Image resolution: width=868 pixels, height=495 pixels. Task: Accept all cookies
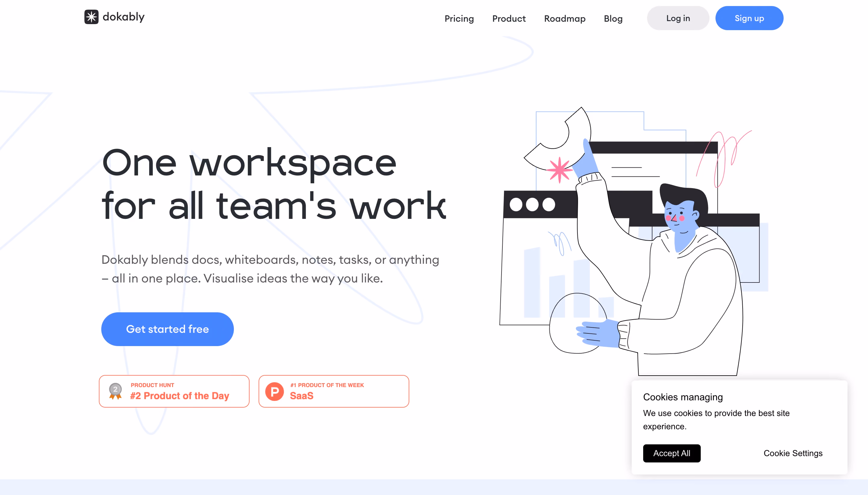point(671,453)
